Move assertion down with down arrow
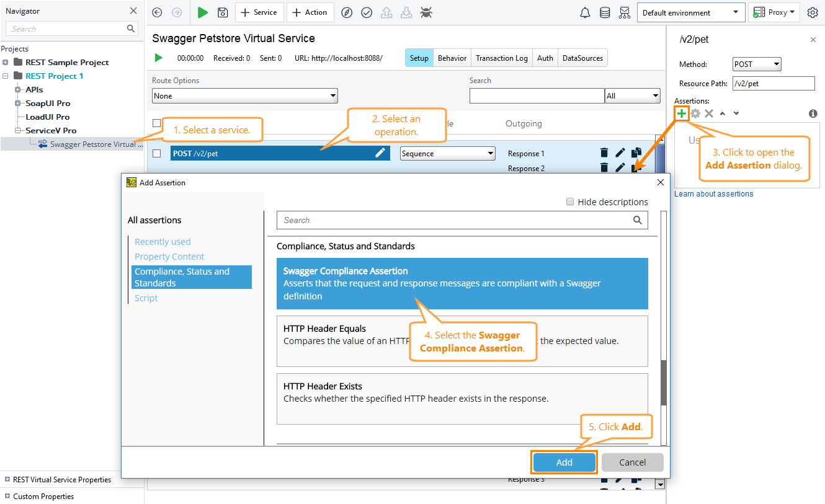Screen dimensions: 825x504 [x=736, y=113]
